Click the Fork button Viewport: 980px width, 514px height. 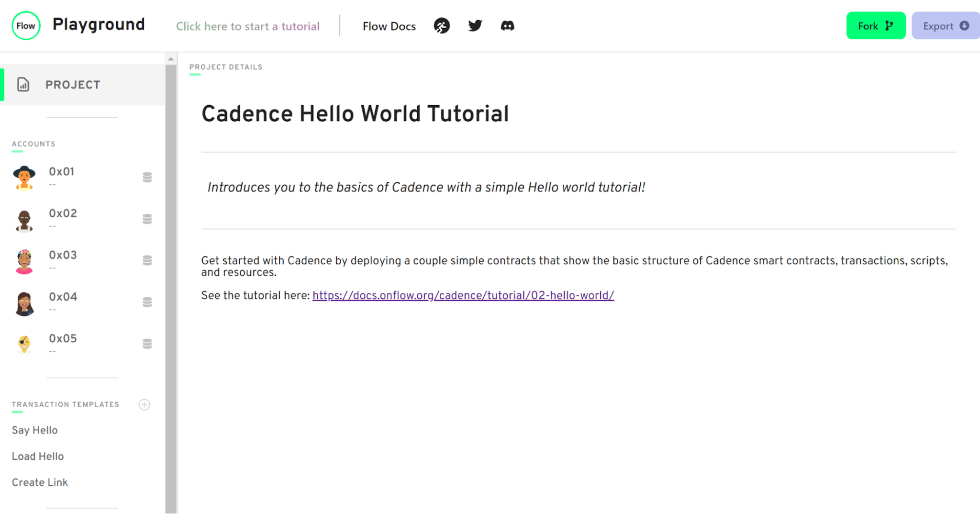point(875,25)
